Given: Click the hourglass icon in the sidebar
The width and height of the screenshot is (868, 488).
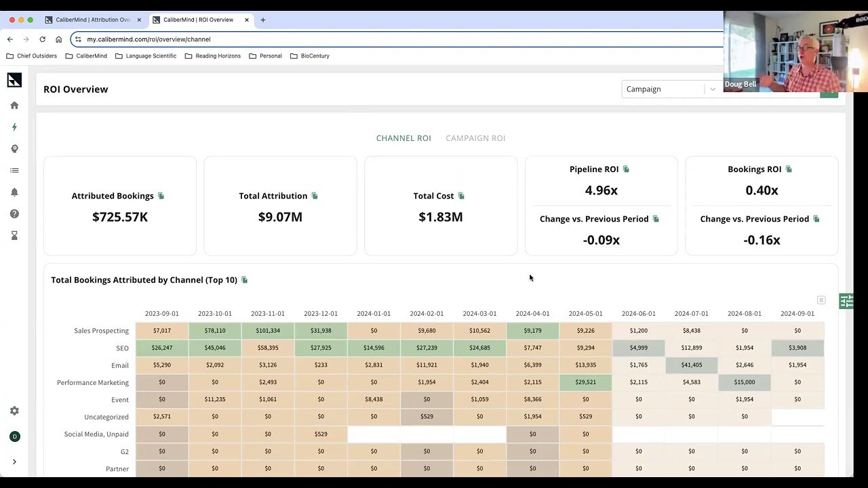Looking at the screenshot, I should [14, 235].
